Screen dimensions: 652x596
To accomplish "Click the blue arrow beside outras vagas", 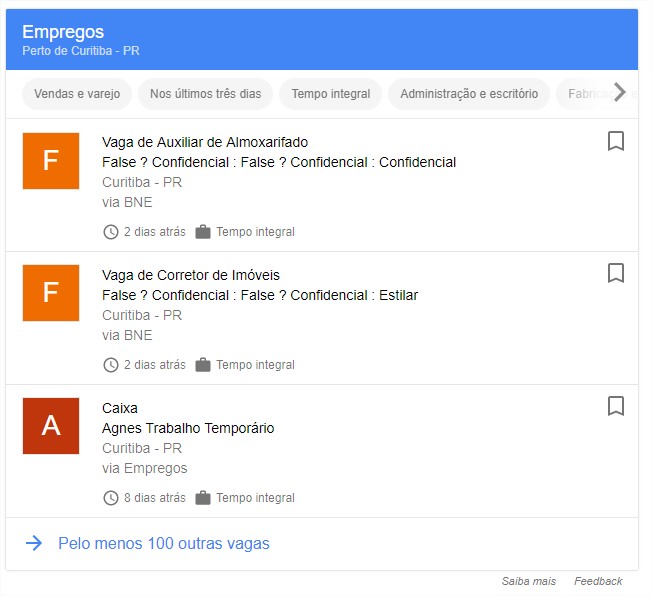I will [34, 543].
